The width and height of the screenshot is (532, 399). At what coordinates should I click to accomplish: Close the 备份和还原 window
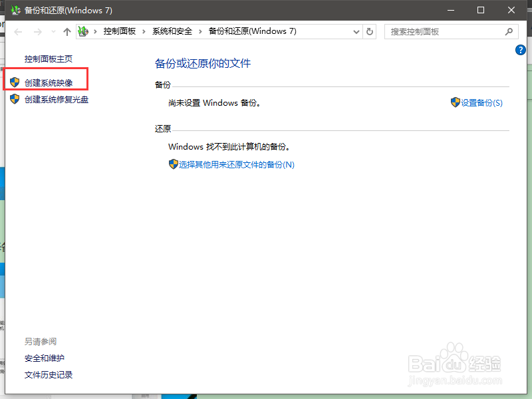click(x=511, y=10)
